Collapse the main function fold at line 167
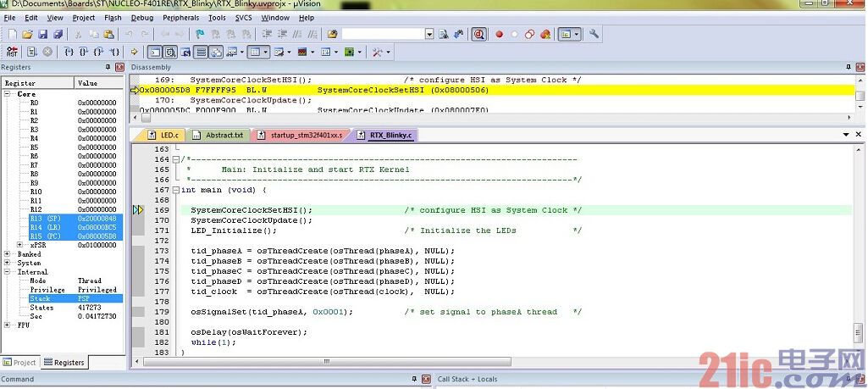868x389 pixels. [x=176, y=190]
